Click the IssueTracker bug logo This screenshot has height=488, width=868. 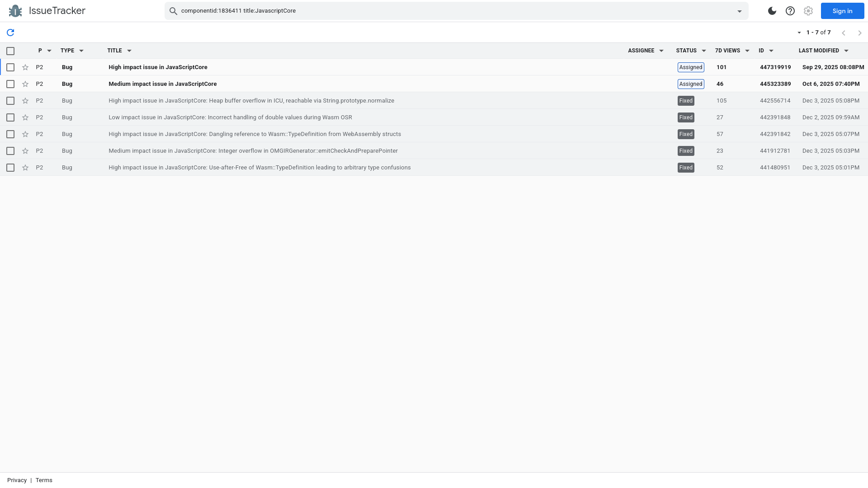pos(15,10)
